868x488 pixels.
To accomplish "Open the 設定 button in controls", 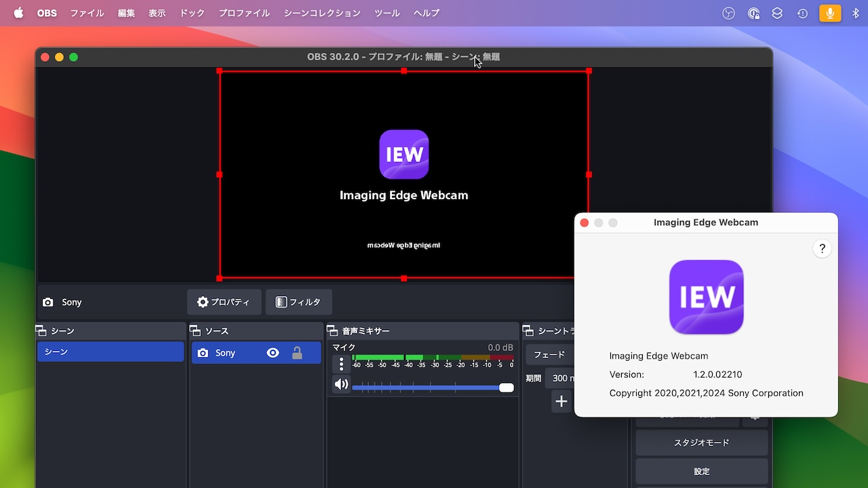I will click(x=702, y=471).
